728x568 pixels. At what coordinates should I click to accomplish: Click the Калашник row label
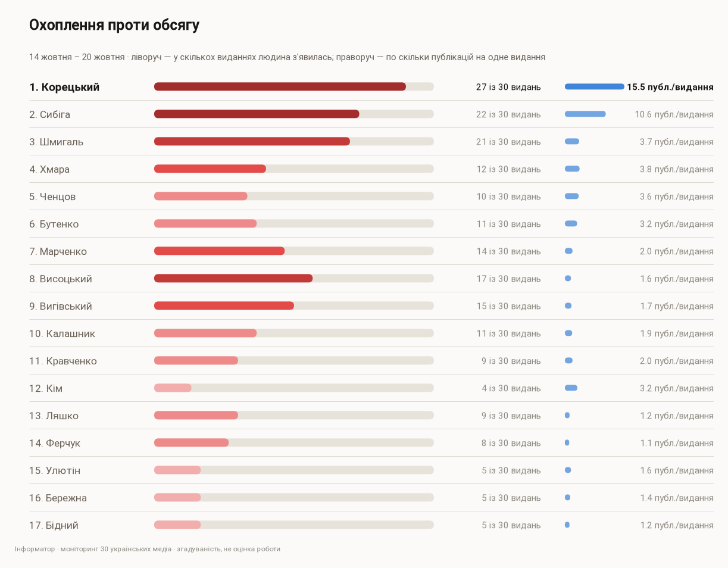click(62, 333)
